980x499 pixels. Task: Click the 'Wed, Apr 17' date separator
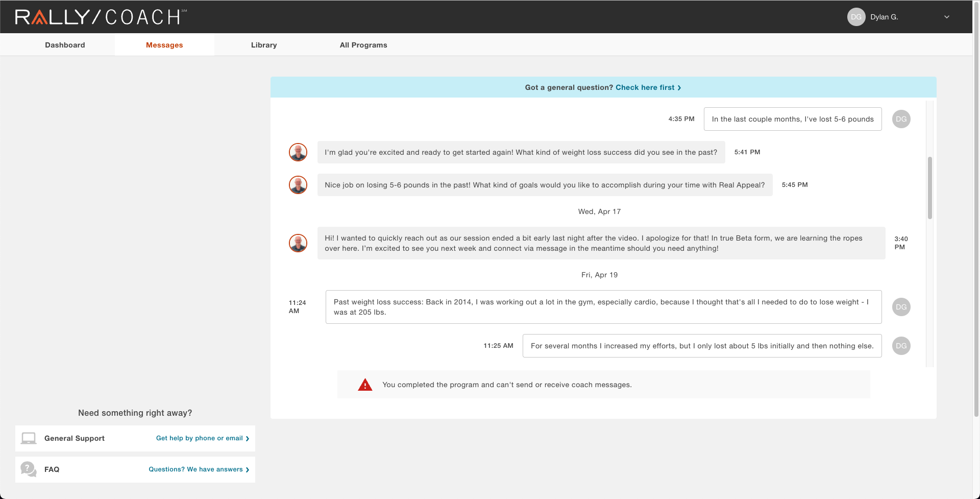click(600, 211)
